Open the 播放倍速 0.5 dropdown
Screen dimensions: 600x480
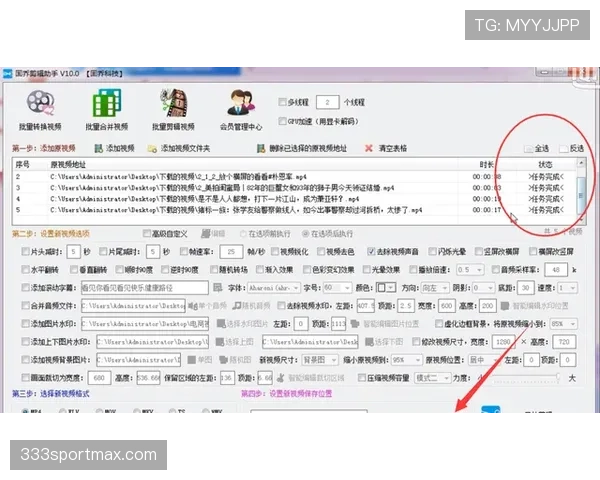coord(470,269)
